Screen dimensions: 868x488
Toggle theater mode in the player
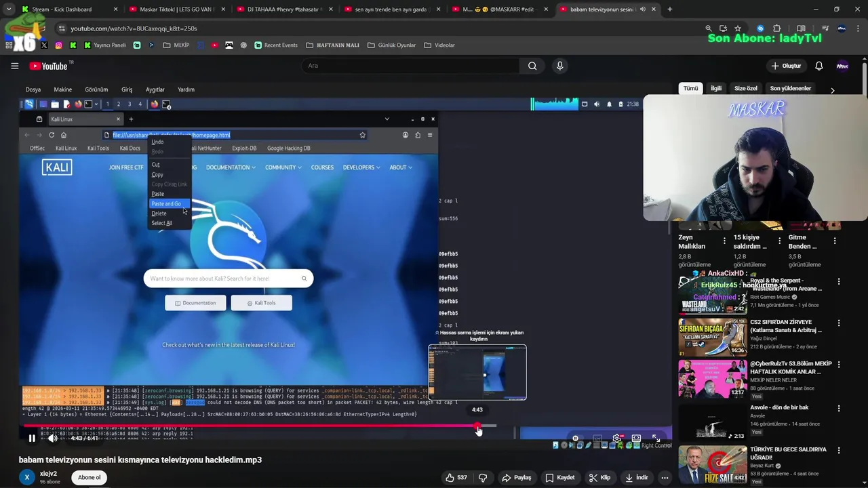(x=636, y=439)
